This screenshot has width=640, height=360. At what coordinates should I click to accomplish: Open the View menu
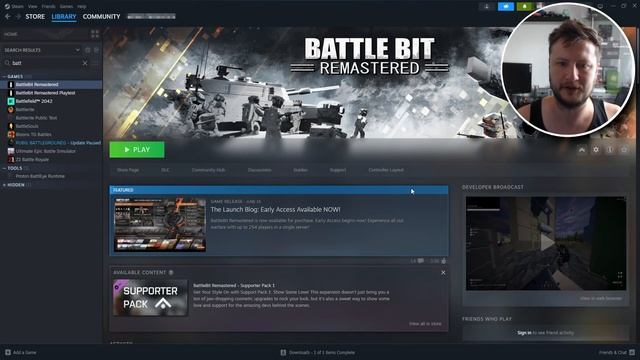click(x=33, y=7)
